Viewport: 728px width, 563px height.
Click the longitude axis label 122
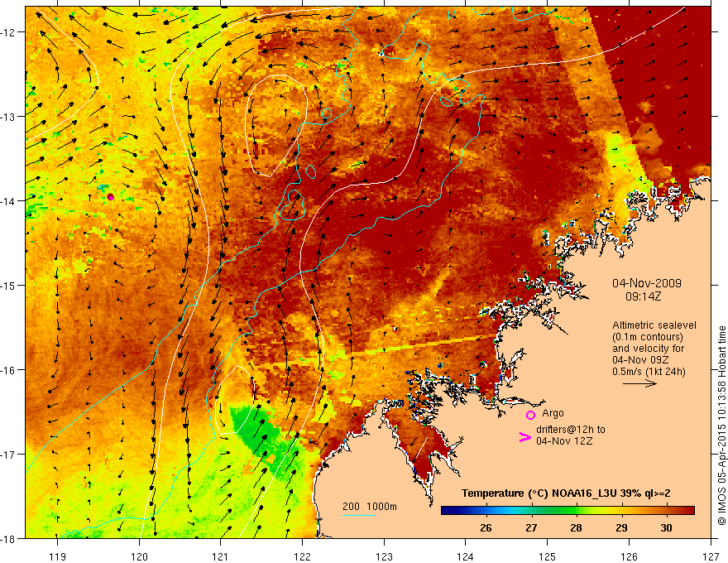click(302, 556)
